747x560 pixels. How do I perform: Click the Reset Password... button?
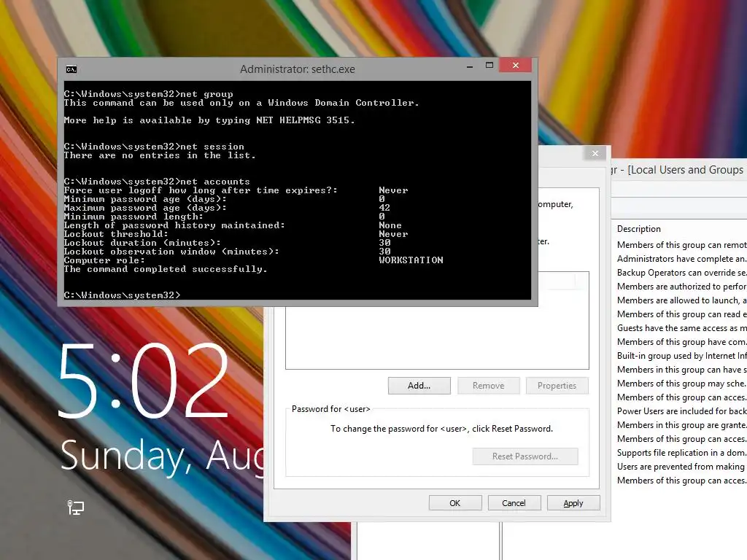pyautogui.click(x=525, y=456)
